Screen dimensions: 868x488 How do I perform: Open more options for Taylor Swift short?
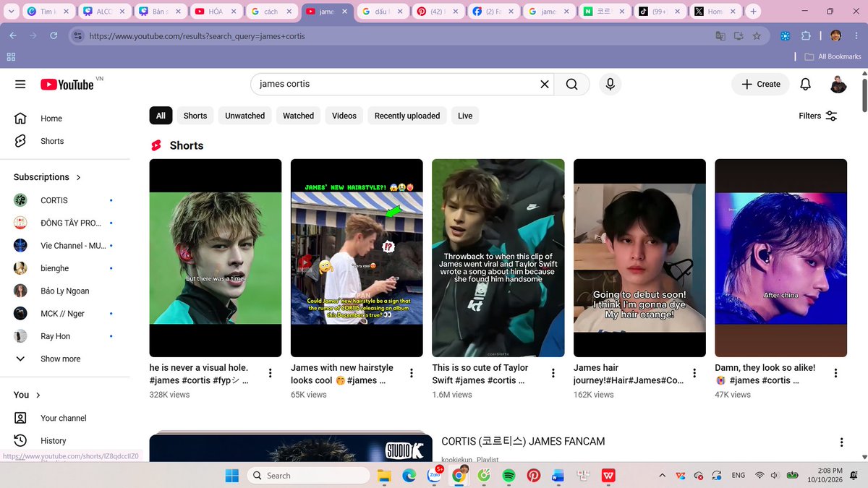(x=553, y=373)
